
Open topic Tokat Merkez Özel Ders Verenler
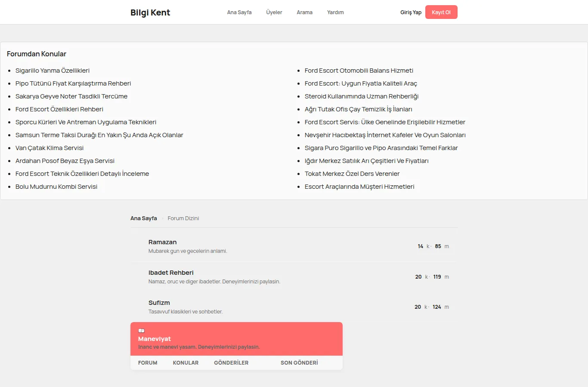click(x=352, y=174)
